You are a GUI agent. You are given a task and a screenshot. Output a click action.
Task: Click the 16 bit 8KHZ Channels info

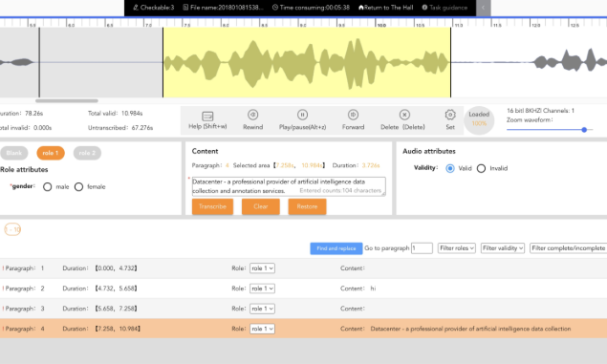540,111
